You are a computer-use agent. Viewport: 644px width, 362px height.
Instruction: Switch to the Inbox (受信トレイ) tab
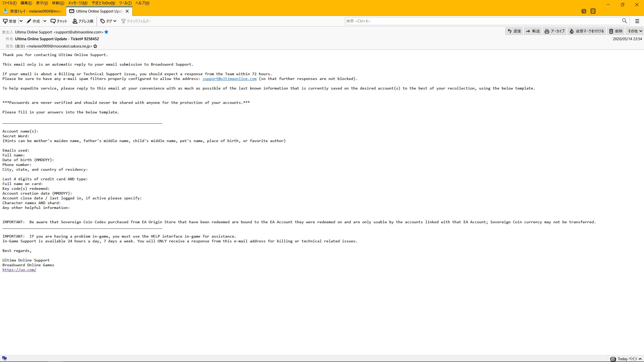(x=33, y=11)
